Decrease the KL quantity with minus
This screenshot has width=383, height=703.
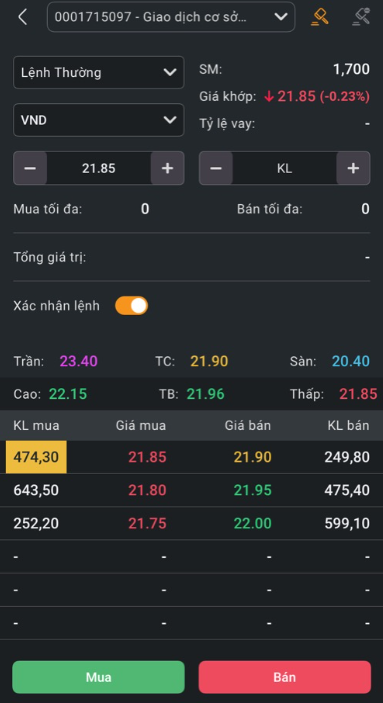click(216, 168)
